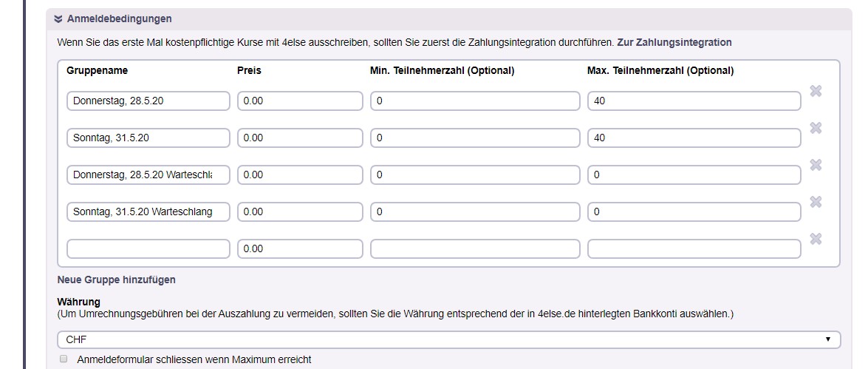Image resolution: width=868 pixels, height=369 pixels.
Task: Delete the empty last group row
Action: pyautogui.click(x=816, y=239)
